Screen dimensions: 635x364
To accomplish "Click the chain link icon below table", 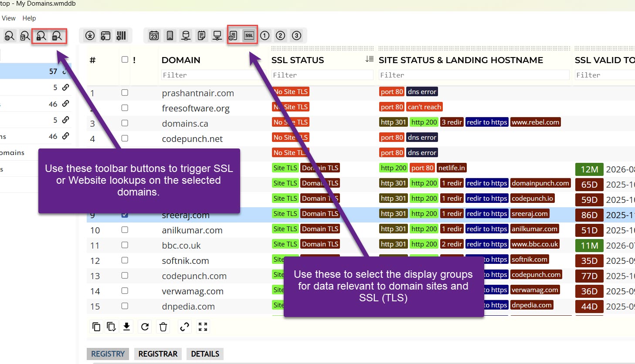I will pos(184,327).
